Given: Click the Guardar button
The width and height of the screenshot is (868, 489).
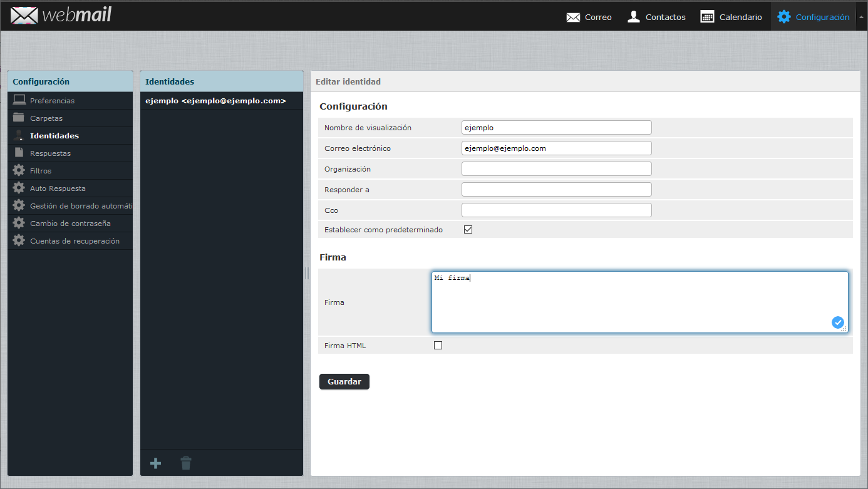Looking at the screenshot, I should (x=344, y=381).
